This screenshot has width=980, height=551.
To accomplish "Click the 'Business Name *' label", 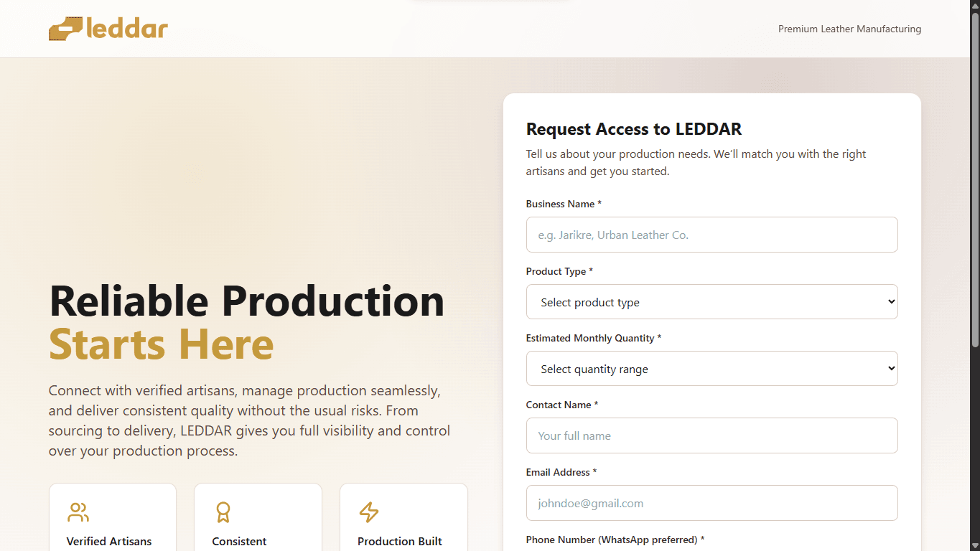I will coord(564,204).
